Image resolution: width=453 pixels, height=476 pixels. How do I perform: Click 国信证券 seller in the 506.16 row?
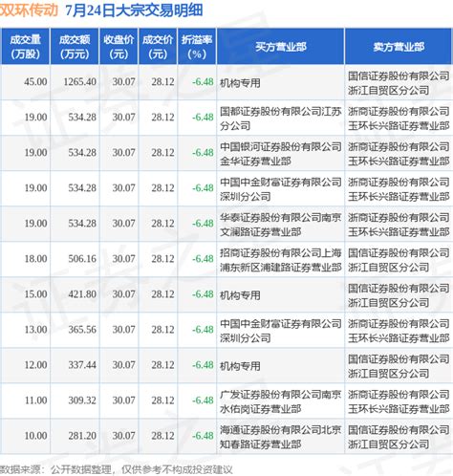point(399,260)
